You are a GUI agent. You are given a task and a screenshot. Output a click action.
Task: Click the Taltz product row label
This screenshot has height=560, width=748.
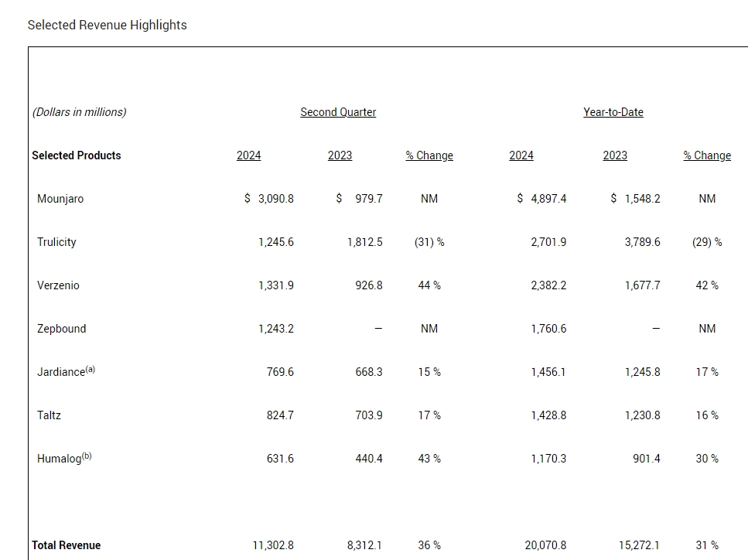click(x=50, y=415)
